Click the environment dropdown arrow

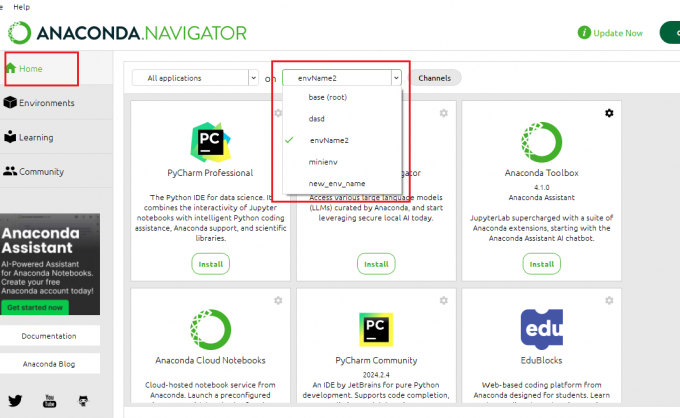[396, 78]
